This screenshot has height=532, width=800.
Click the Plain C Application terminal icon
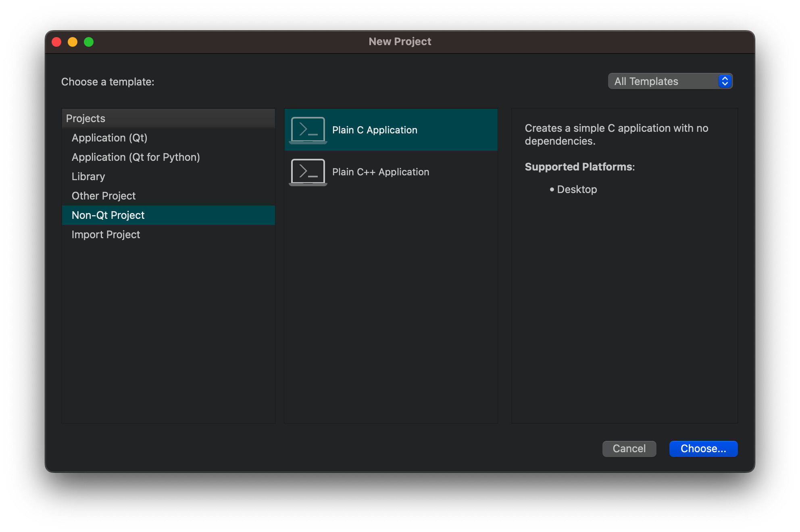[308, 129]
